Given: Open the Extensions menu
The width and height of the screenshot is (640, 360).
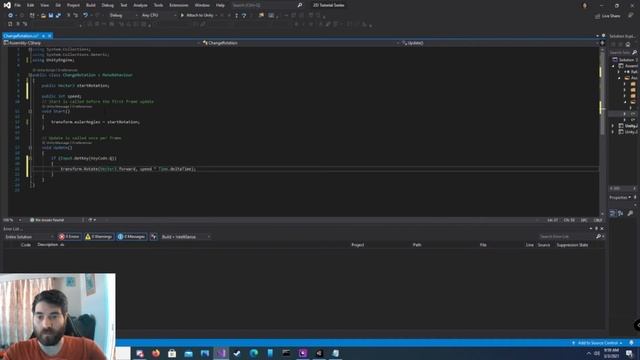Looking at the screenshot, I should click(179, 5).
